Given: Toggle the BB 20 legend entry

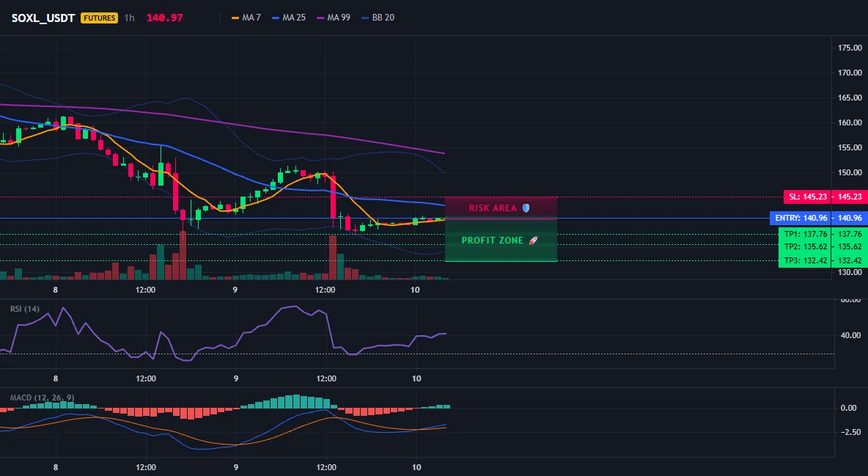Looking at the screenshot, I should click(x=378, y=18).
